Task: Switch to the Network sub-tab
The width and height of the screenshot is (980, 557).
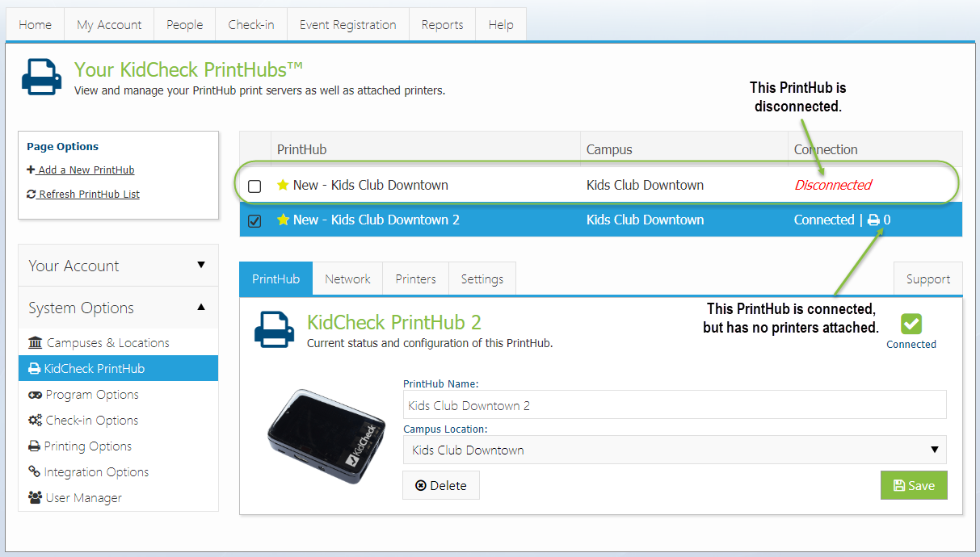Action: pyautogui.click(x=347, y=279)
